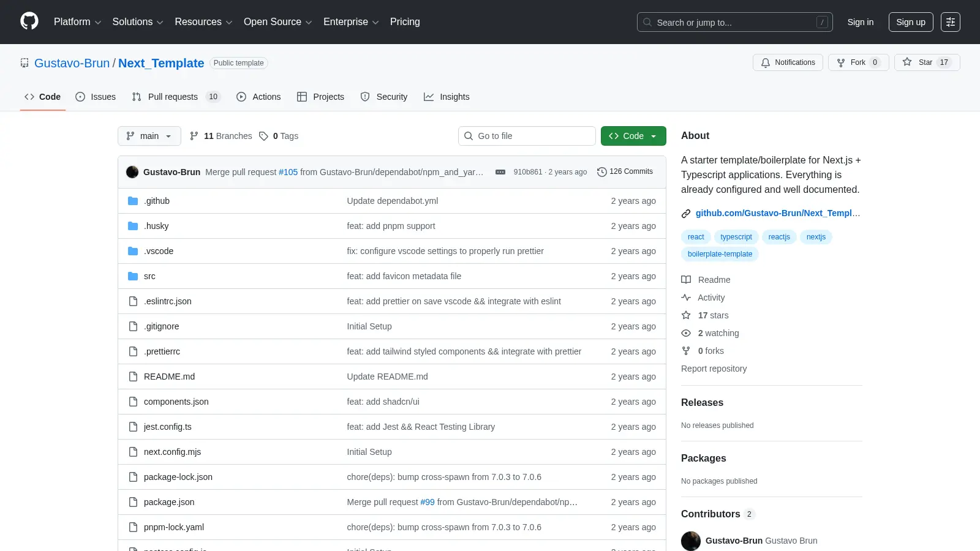This screenshot has height=551, width=980.
Task: Click the star icon beside 17 stars
Action: 686,315
